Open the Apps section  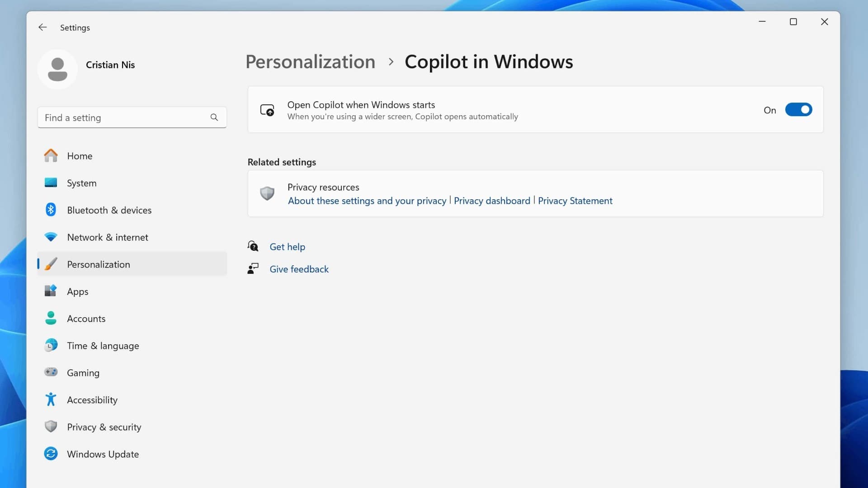click(78, 291)
